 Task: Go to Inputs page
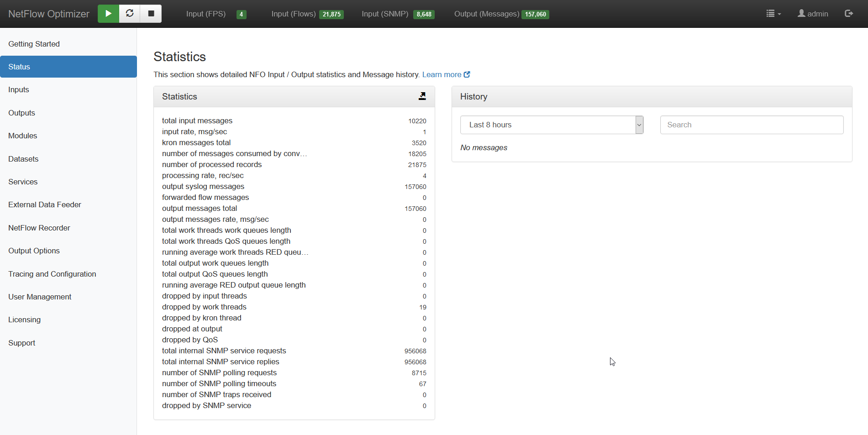click(x=68, y=89)
